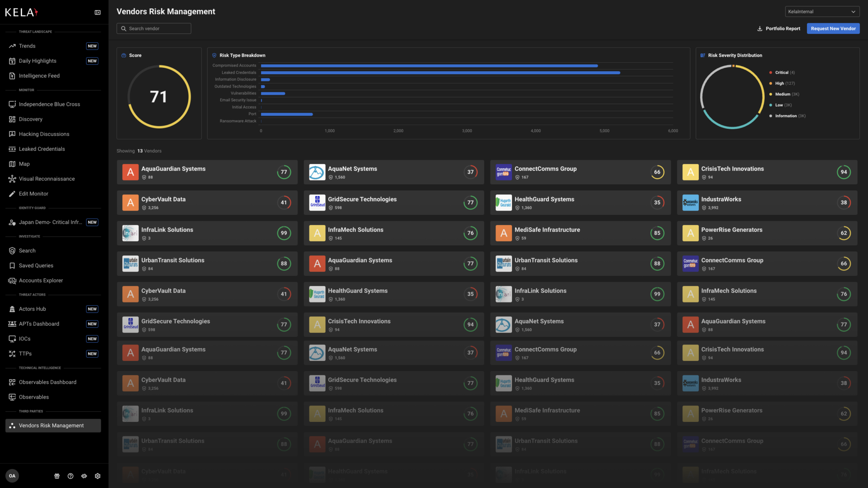Click the Observables Dashboard icon
This screenshot has height=488, width=868.
tap(12, 382)
